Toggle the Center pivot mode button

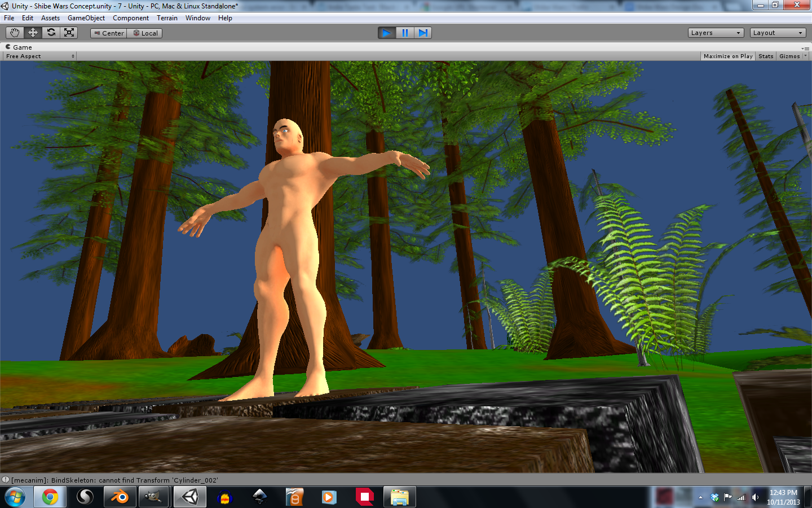coord(109,33)
